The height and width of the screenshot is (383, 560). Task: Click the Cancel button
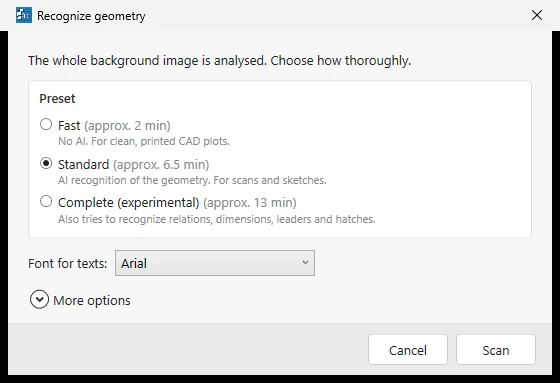tap(408, 350)
